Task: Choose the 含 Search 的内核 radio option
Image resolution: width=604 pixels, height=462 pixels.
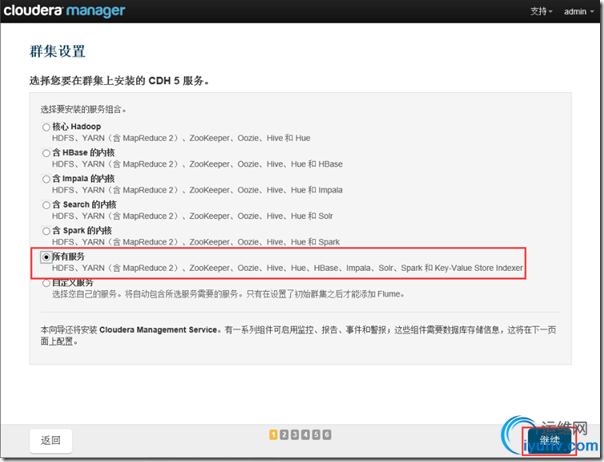Action: [46, 205]
